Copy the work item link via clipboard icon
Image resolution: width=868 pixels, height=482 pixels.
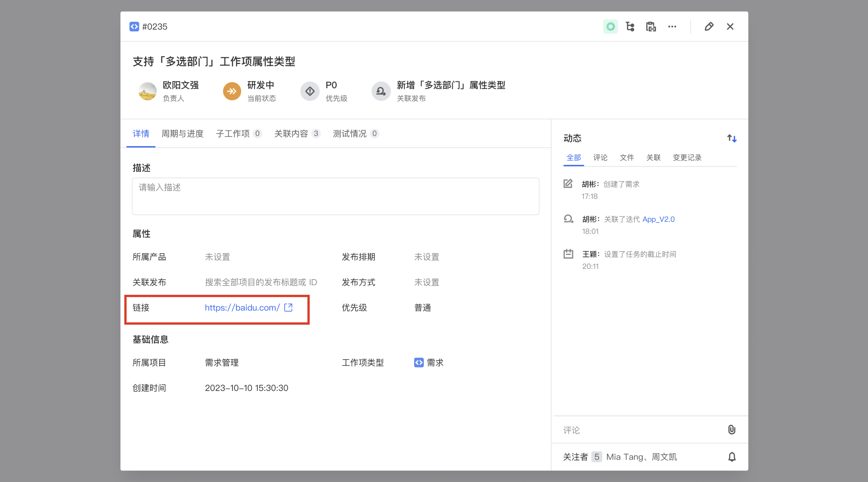click(x=651, y=26)
